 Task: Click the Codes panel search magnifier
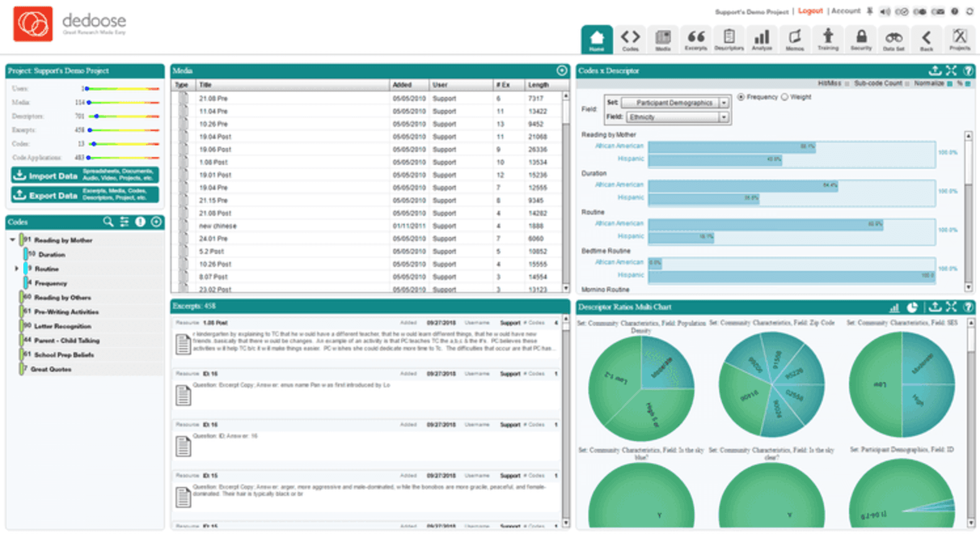pyautogui.click(x=108, y=222)
